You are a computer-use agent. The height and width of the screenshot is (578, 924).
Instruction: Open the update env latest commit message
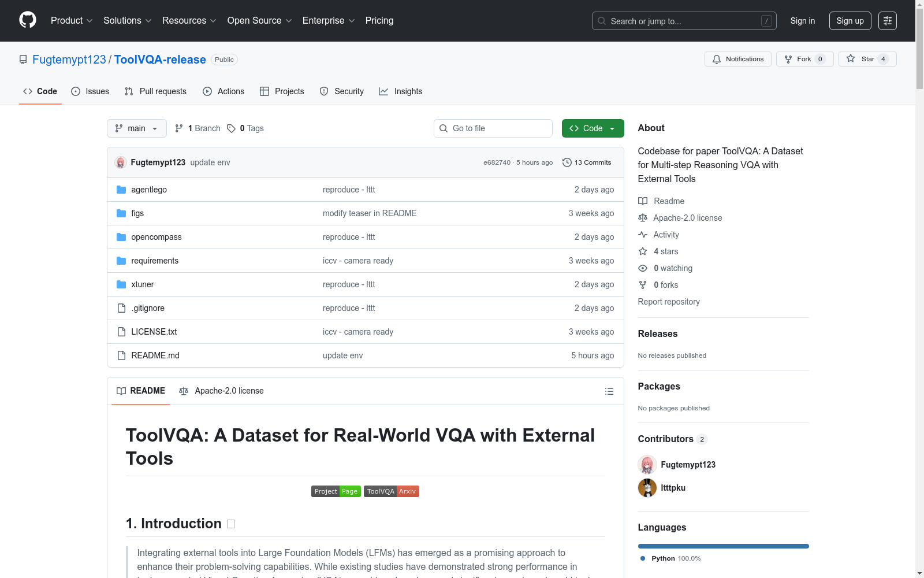pyautogui.click(x=210, y=162)
